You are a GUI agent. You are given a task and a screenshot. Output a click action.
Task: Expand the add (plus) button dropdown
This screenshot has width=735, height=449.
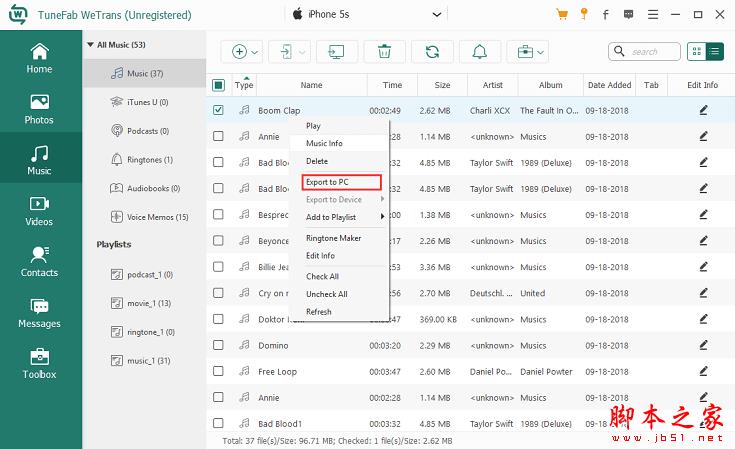click(254, 52)
